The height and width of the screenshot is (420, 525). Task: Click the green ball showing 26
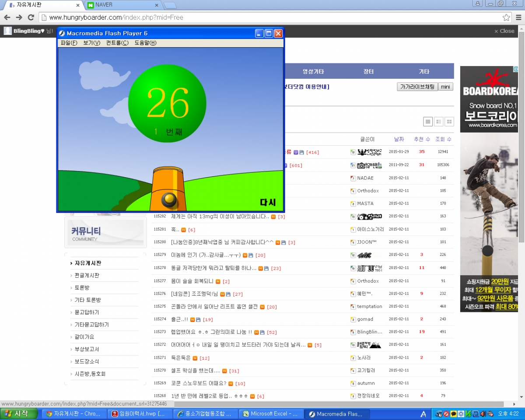pos(167,103)
